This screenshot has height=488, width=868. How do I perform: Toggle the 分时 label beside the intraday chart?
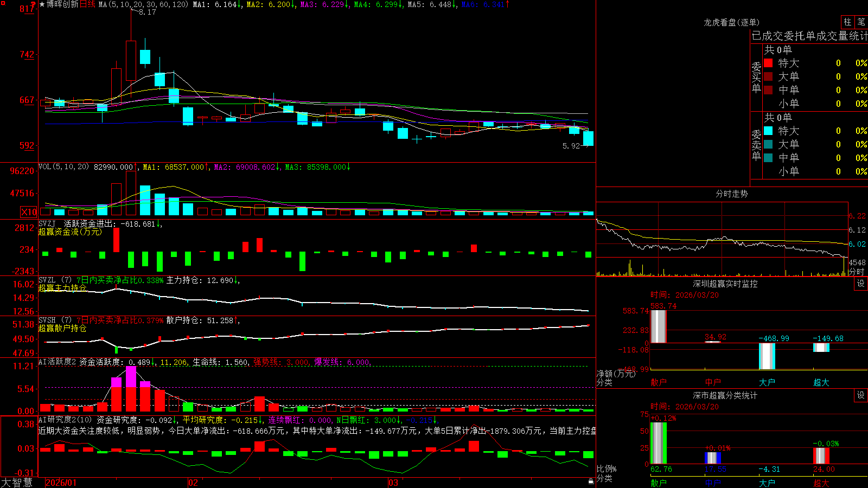856,272
